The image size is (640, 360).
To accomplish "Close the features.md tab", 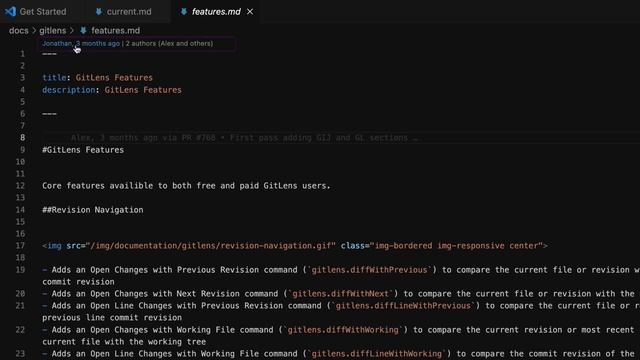I will tap(250, 12).
